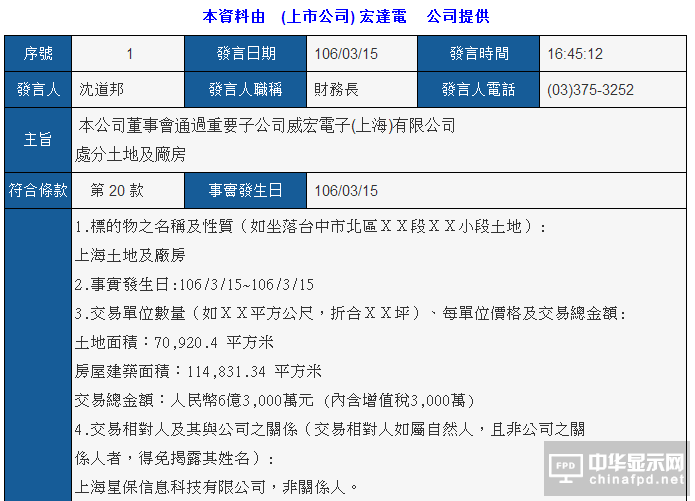Click the 主旨 header cell
Viewport: 695px width, 501px height.
pos(38,140)
